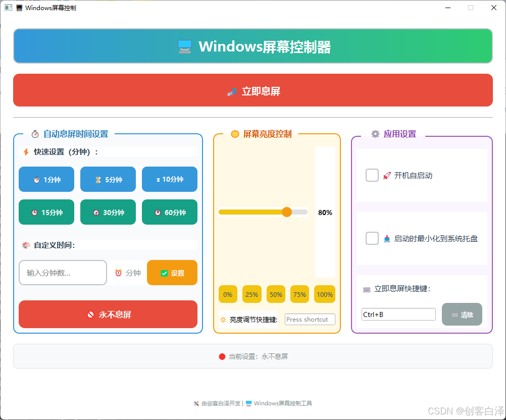Apply the 30分钟 timeout
This screenshot has height=420, width=506.
(x=108, y=212)
